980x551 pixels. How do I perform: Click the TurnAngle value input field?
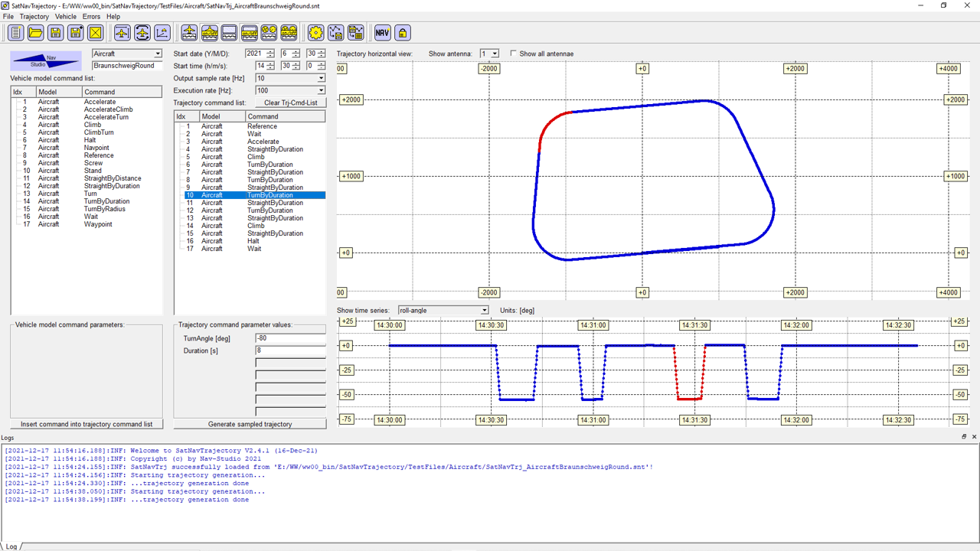click(290, 338)
